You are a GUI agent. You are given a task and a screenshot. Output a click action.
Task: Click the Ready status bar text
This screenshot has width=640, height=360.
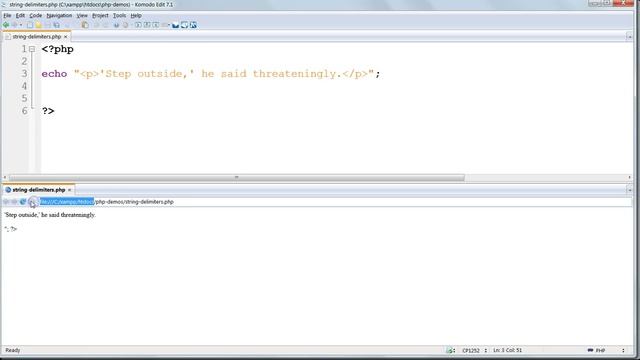tap(13, 350)
